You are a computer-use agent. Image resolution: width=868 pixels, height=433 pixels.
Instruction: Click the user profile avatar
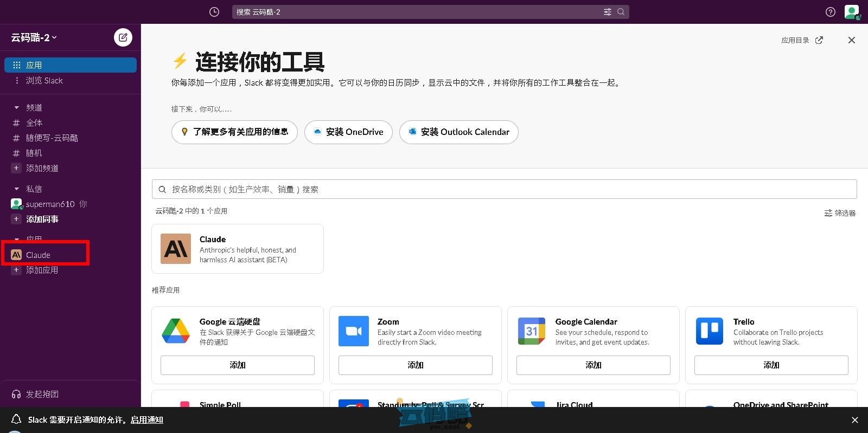[851, 12]
